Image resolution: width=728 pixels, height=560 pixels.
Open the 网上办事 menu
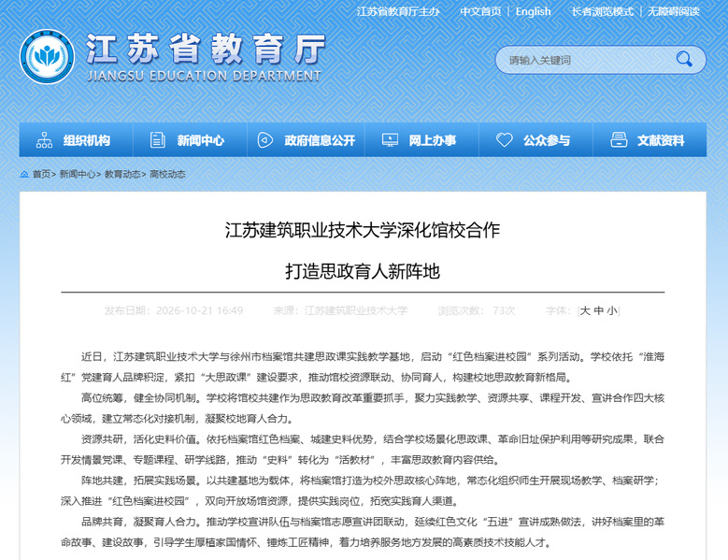[421, 140]
